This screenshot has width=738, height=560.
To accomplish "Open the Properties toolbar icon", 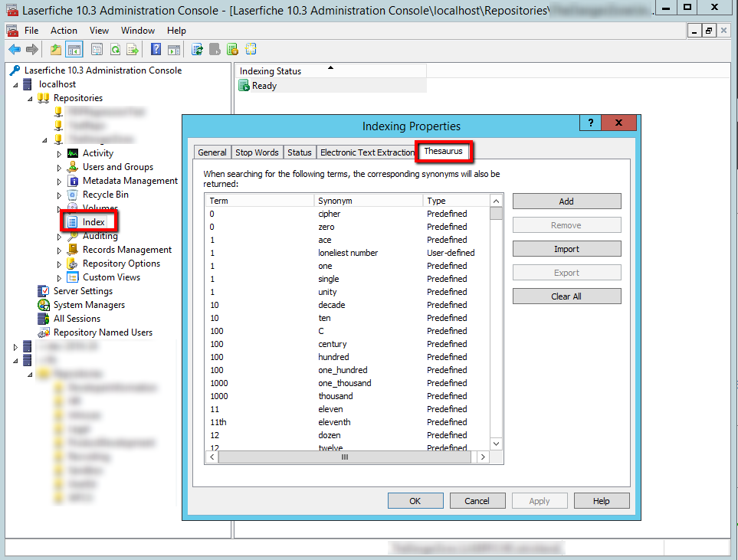I will pyautogui.click(x=97, y=49).
